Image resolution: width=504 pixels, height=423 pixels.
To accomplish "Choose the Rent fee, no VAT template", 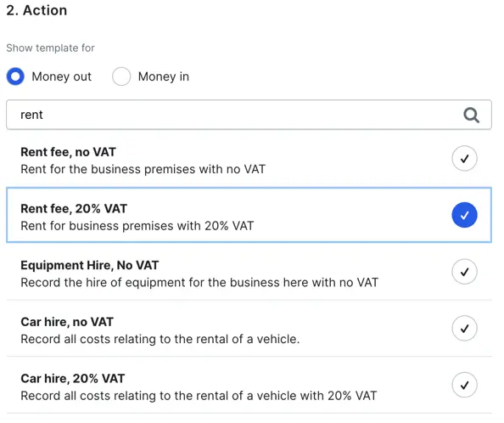I will (68, 152).
